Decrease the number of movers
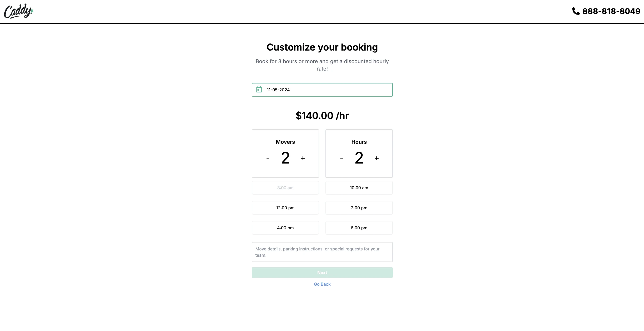 [x=268, y=158]
